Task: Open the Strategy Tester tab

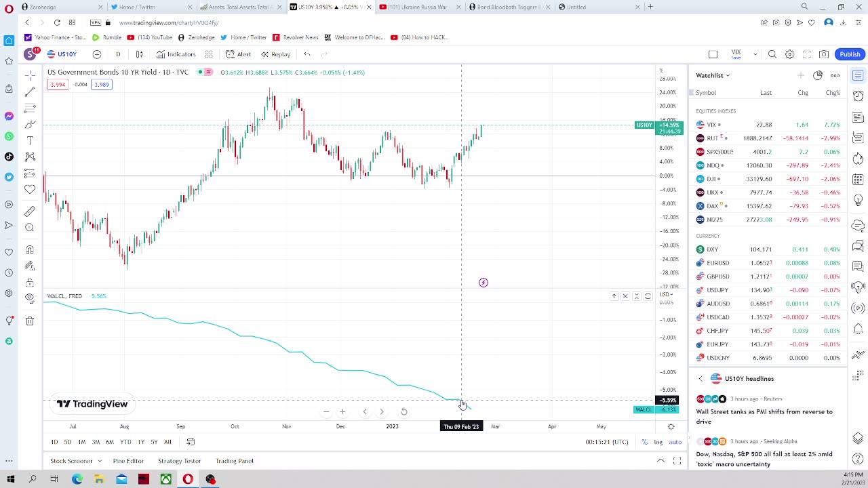Action: pyautogui.click(x=179, y=461)
